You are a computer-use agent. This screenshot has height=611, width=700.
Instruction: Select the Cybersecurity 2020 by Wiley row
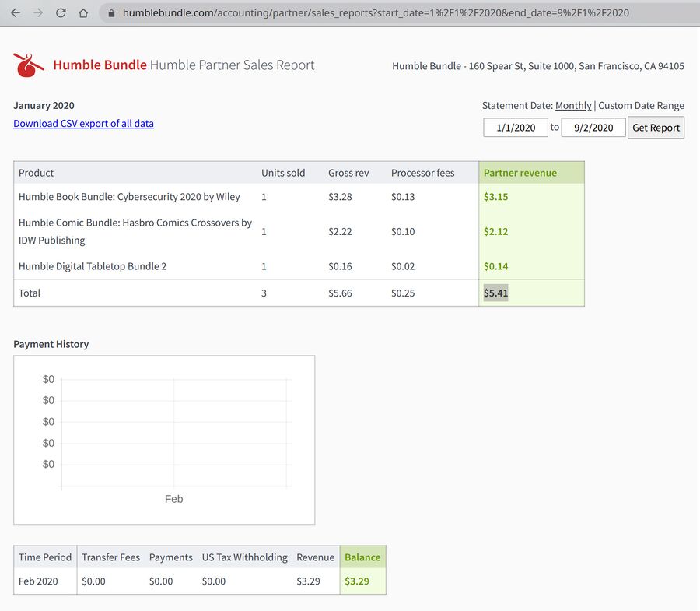pyautogui.click(x=299, y=196)
